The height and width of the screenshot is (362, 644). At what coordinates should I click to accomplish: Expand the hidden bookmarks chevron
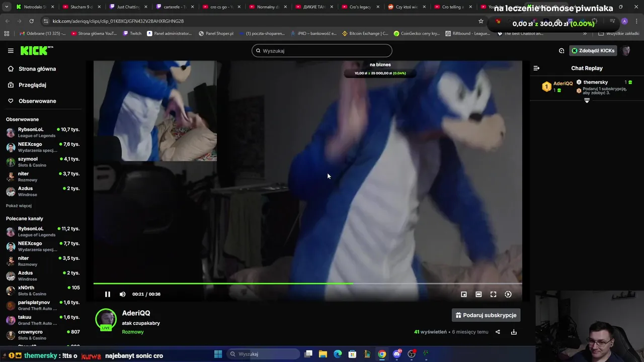585,33
